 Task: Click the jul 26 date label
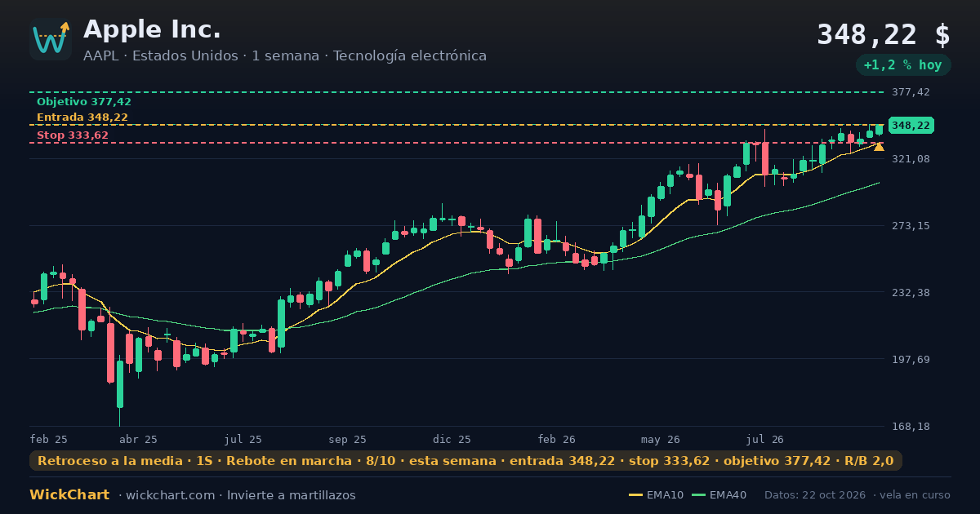[765, 439]
